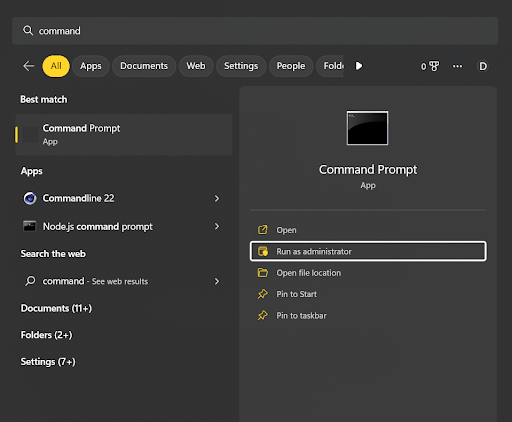
Task: Expand the Settings (7+) section
Action: (x=48, y=362)
